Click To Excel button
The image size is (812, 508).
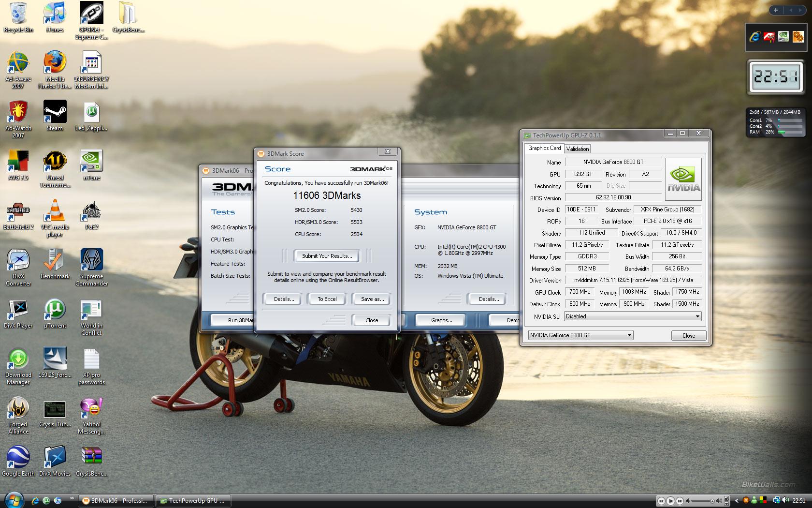point(327,299)
